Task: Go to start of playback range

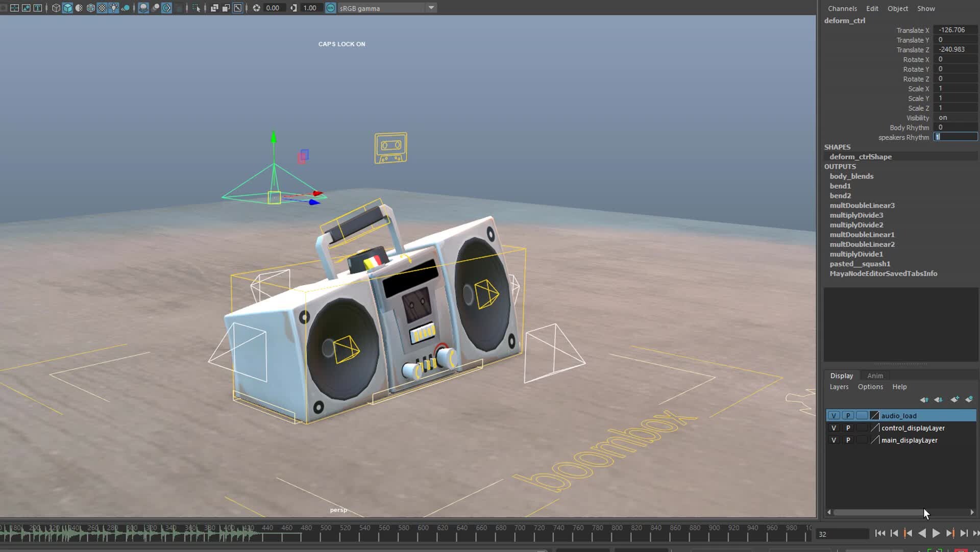Action: [880, 533]
